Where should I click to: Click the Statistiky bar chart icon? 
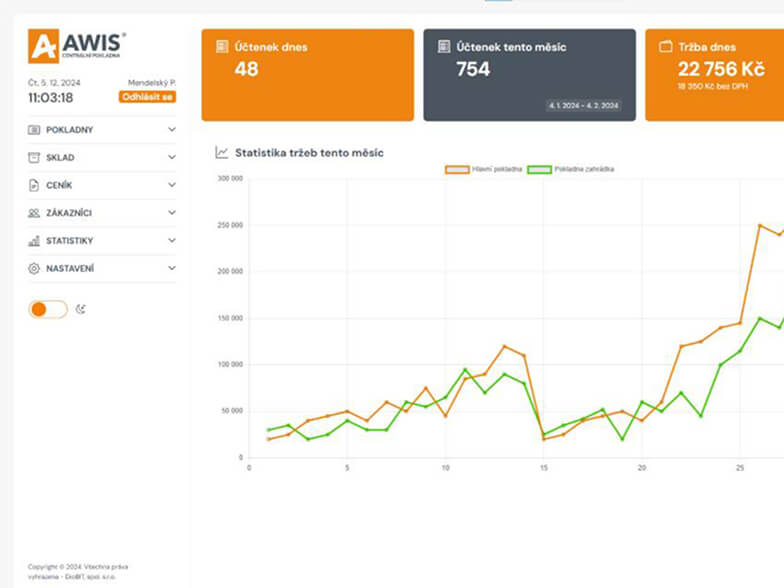(34, 241)
